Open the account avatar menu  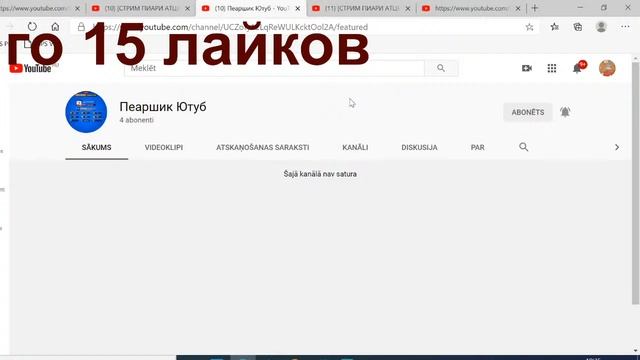coord(607,68)
